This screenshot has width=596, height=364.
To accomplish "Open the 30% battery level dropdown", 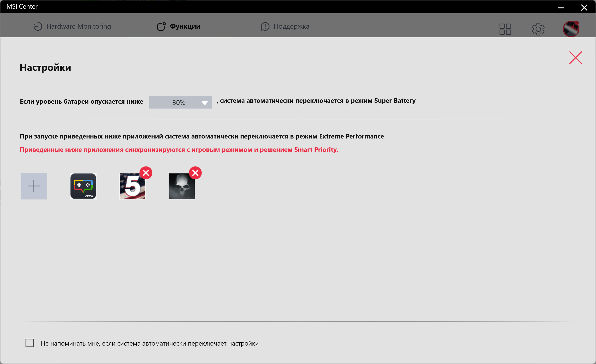I will [x=179, y=102].
